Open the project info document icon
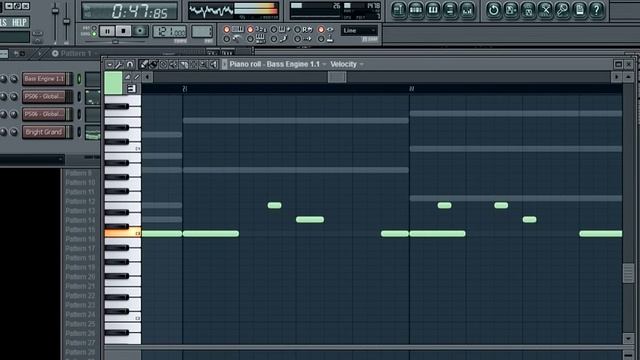Viewport: 640px width, 360px height. (x=579, y=10)
